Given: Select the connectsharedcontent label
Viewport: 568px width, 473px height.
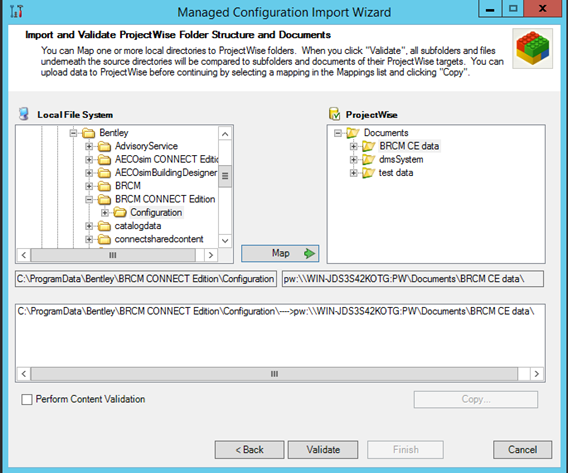Looking at the screenshot, I should click(159, 239).
